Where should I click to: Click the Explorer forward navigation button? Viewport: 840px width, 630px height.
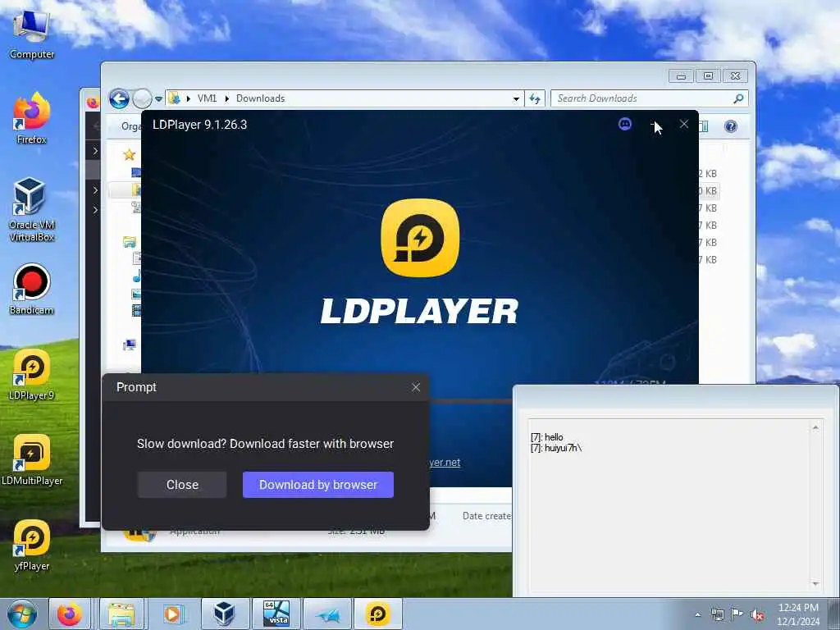(142, 98)
